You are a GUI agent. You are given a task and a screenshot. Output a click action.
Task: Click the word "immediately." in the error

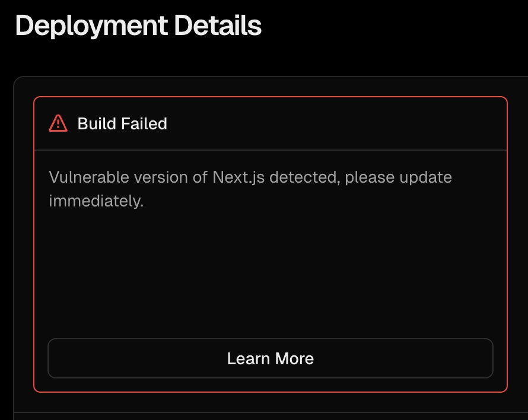pyautogui.click(x=96, y=201)
